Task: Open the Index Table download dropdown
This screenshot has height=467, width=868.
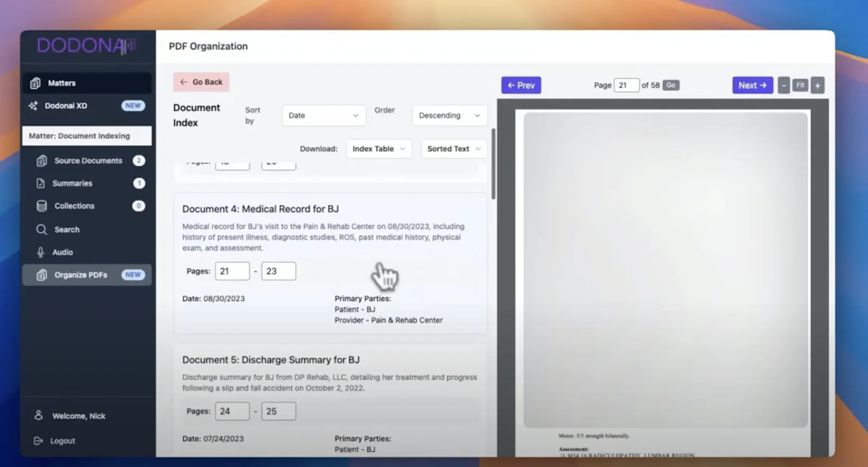Action: [379, 149]
